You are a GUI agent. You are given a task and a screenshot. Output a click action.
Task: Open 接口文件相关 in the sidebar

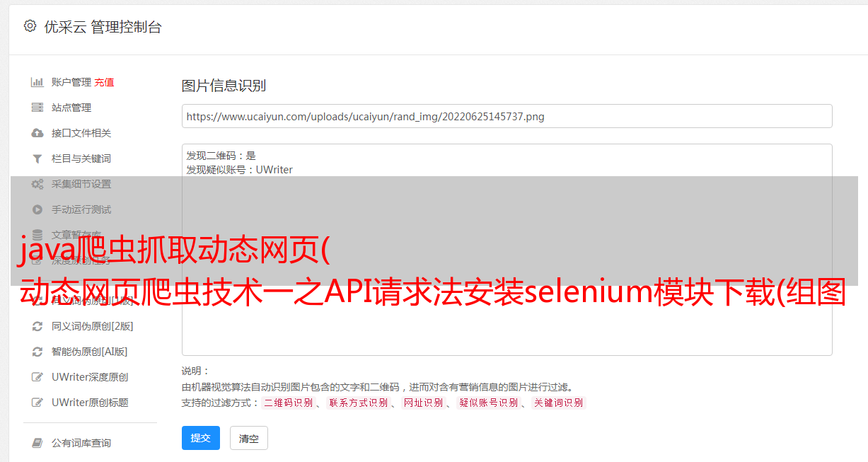[81, 133]
